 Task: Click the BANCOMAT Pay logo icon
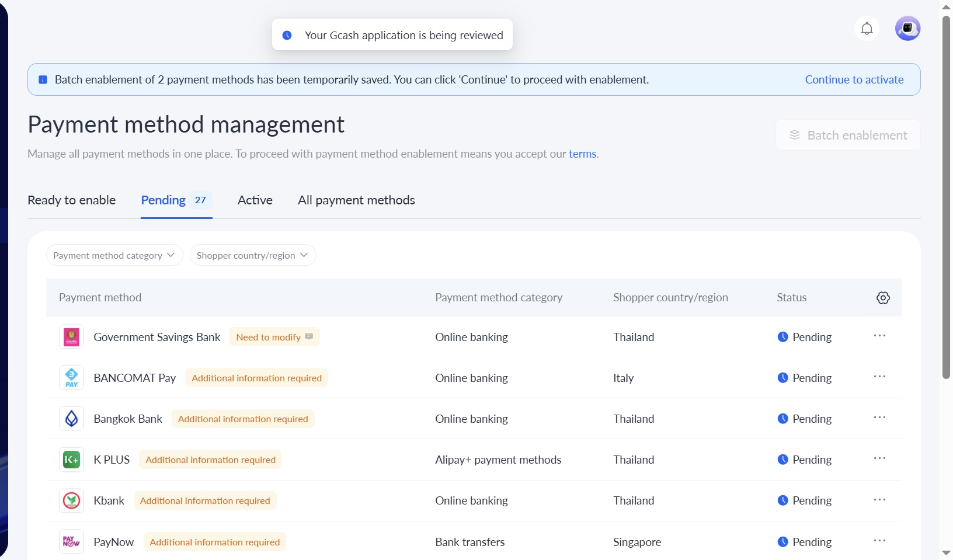(72, 378)
